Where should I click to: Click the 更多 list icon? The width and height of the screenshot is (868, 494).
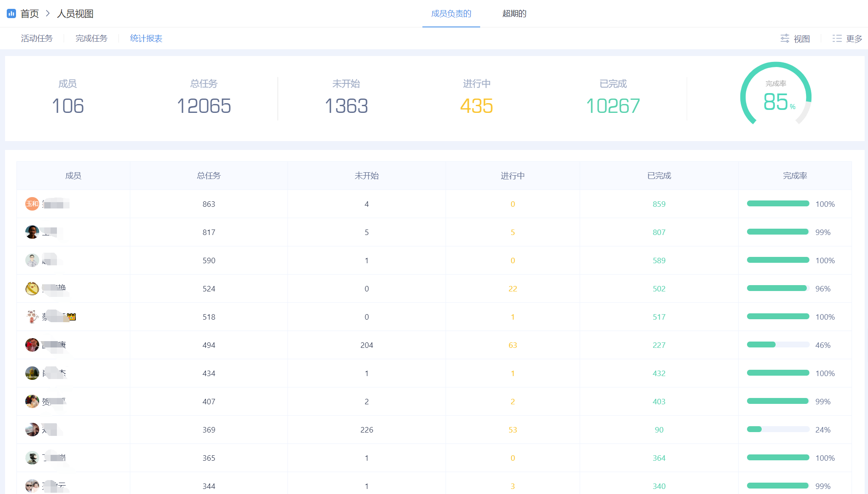click(x=837, y=38)
